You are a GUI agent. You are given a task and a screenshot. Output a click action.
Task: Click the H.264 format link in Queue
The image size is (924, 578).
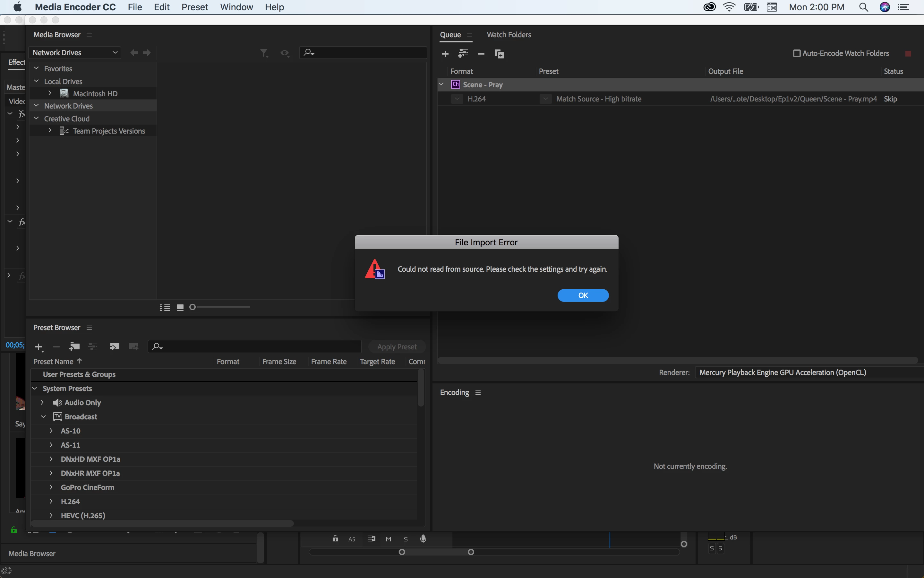click(476, 99)
